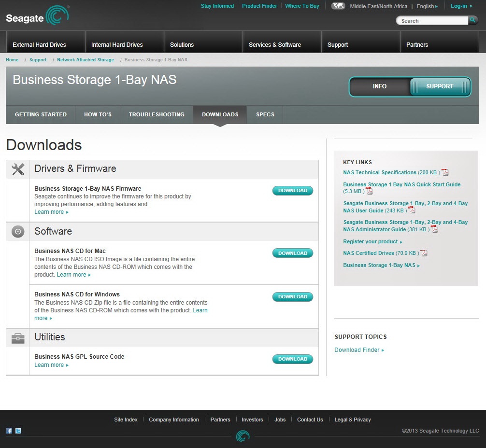Open the External Hard Drives menu
Screen dimensions: 486x448
(45, 42)
